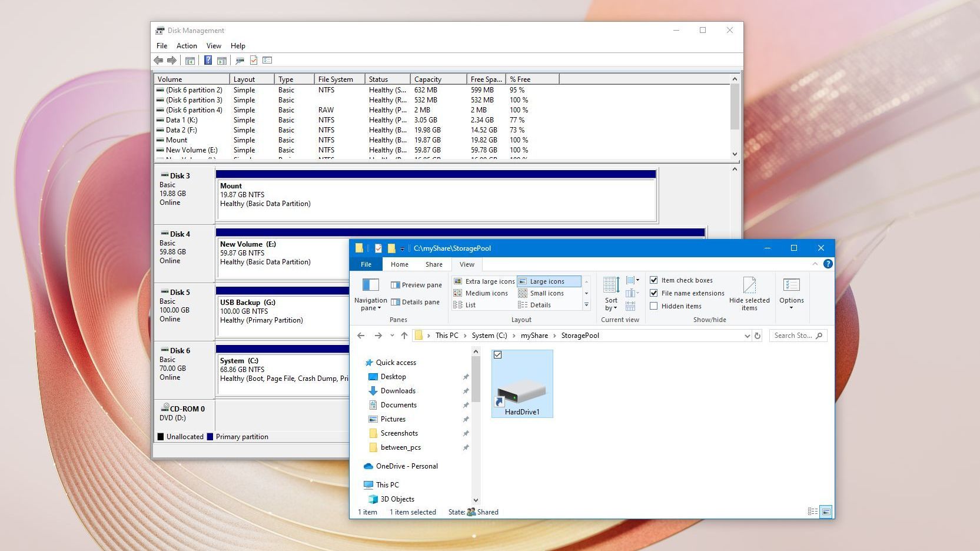Switch to the Share ribbon tab
980x551 pixels.
434,264
